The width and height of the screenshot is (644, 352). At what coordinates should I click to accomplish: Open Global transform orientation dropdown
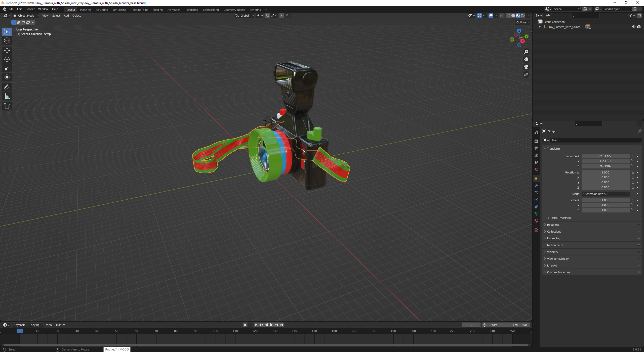[x=244, y=16]
